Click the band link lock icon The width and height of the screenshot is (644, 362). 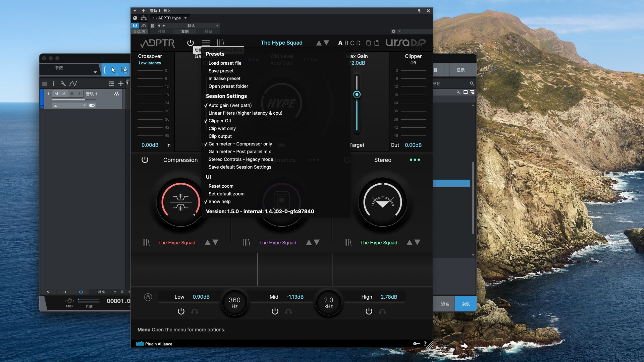tap(148, 297)
